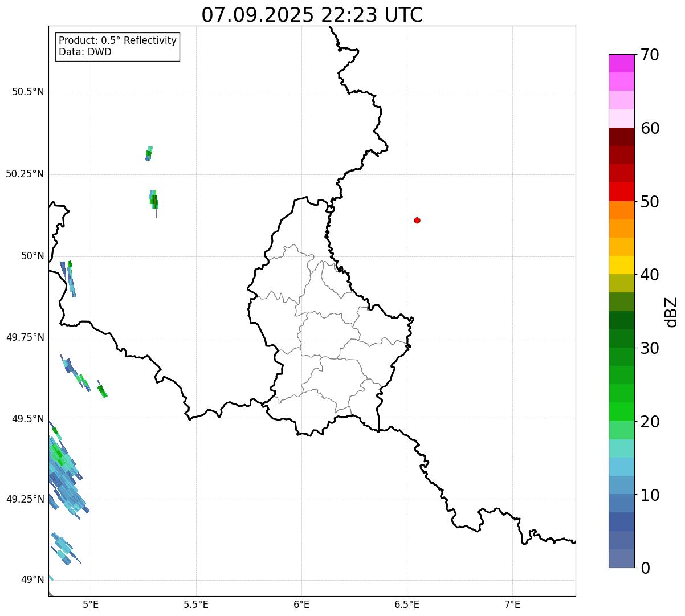The width and height of the screenshot is (685, 616).
Task: Click the yellow colorbar segment above 40
Action: click(x=621, y=265)
